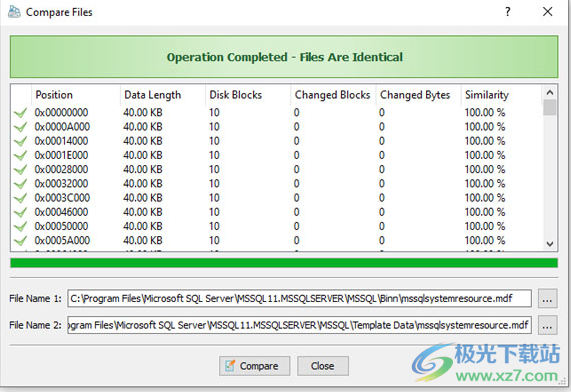Click the File Name 2 path input field
The height and width of the screenshot is (392, 571).
coord(299,325)
